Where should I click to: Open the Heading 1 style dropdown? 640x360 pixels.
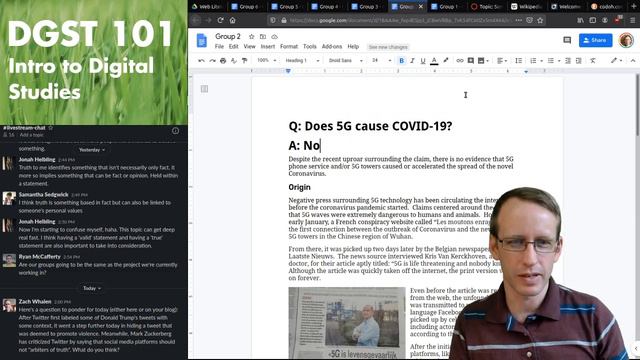pos(302,60)
